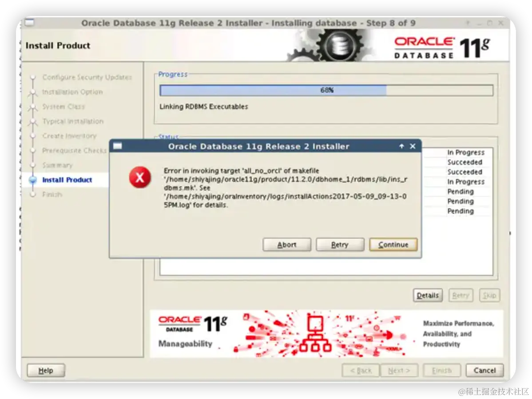Screen dimensions: 532x399
Task: Click the first 'In Progress' status row
Action: [x=465, y=152]
